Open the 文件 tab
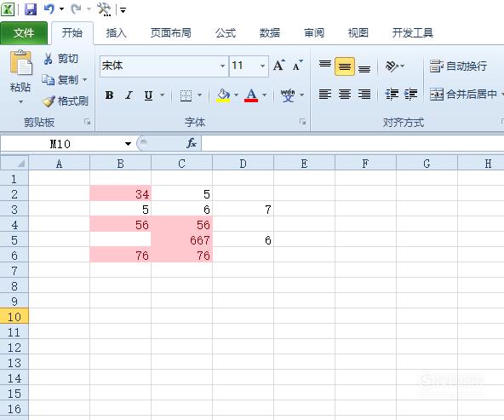 pyautogui.click(x=24, y=33)
